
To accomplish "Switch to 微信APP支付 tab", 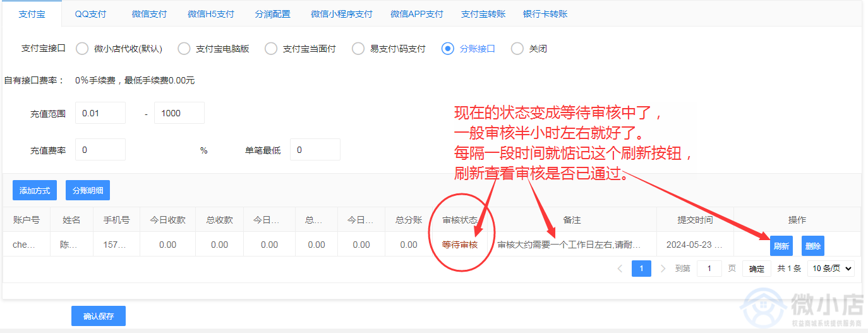I will [417, 14].
